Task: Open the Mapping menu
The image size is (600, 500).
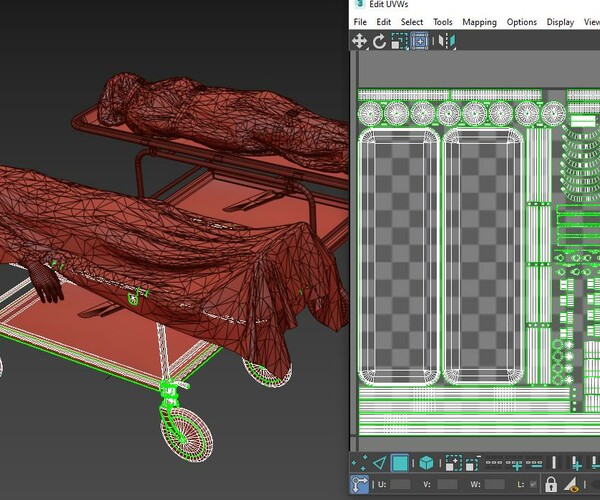Action: [479, 22]
